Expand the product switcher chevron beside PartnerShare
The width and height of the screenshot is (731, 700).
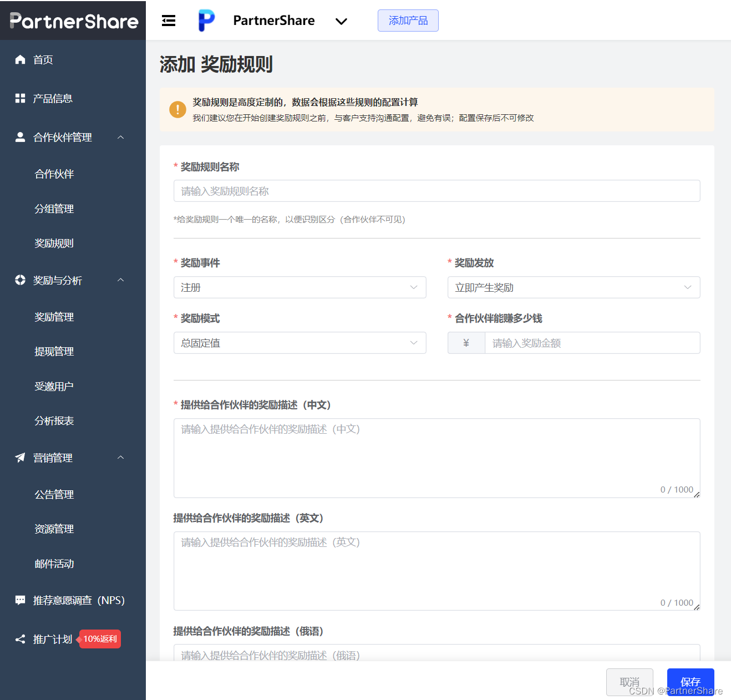point(341,21)
